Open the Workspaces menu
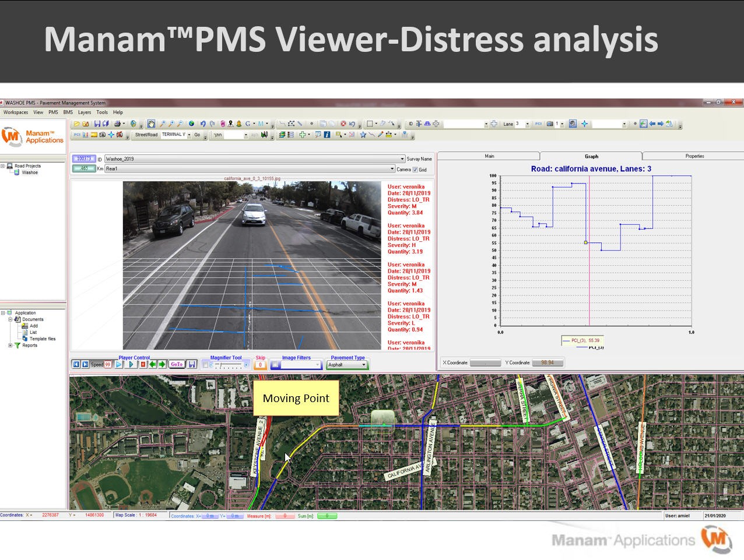This screenshot has height=560, width=744. [x=16, y=112]
